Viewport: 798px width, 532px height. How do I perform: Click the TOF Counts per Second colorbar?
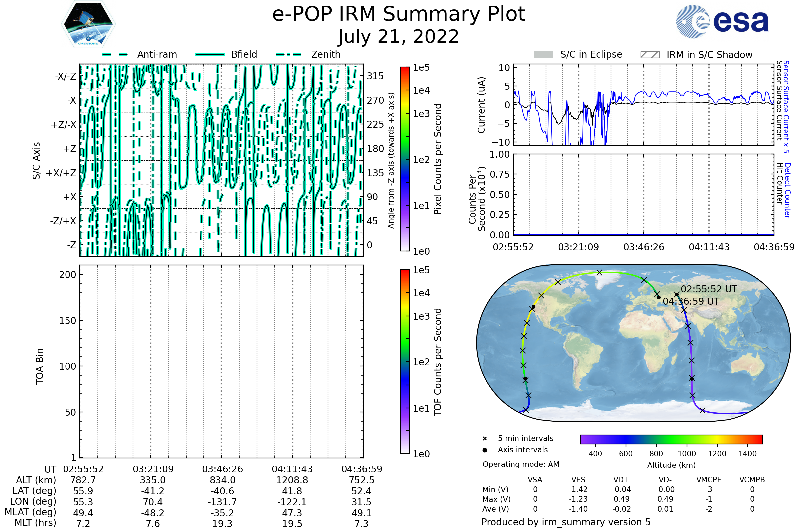click(x=405, y=361)
